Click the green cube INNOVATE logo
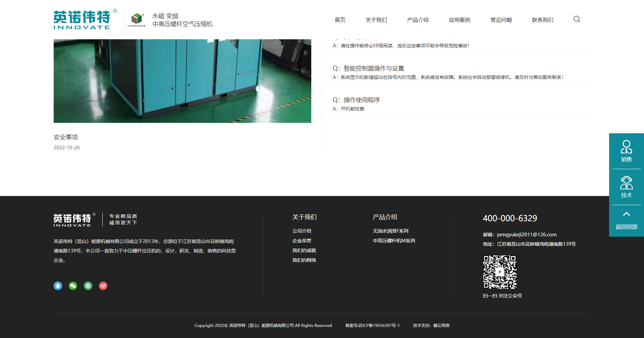Image resolution: width=644 pixels, height=338 pixels. 137,20
